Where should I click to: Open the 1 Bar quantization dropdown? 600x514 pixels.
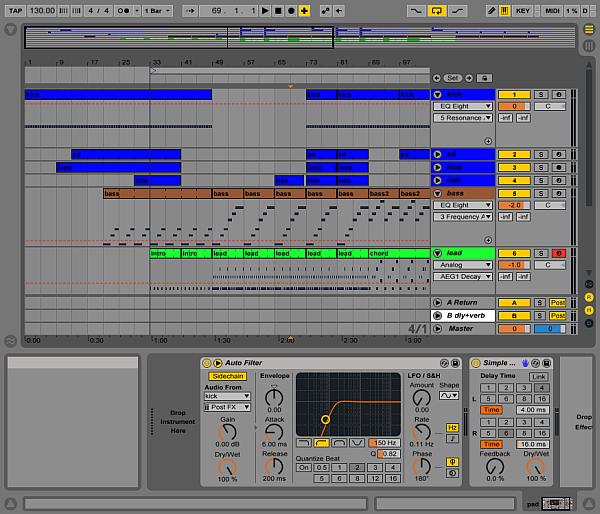point(157,11)
